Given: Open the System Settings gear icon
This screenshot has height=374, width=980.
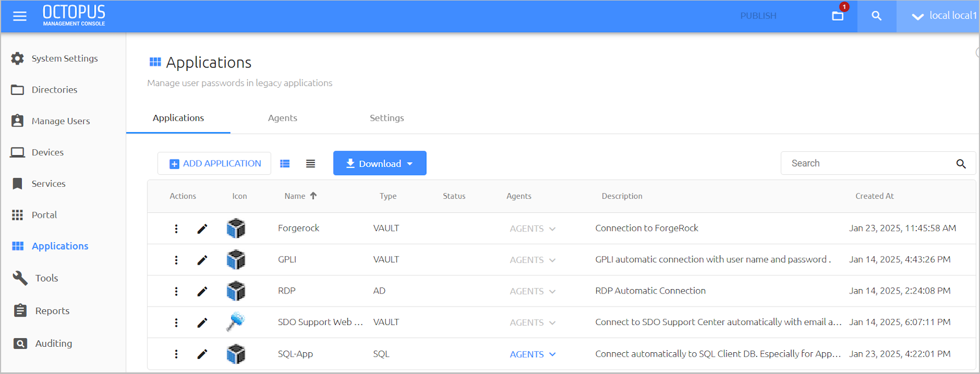Looking at the screenshot, I should click(17, 58).
